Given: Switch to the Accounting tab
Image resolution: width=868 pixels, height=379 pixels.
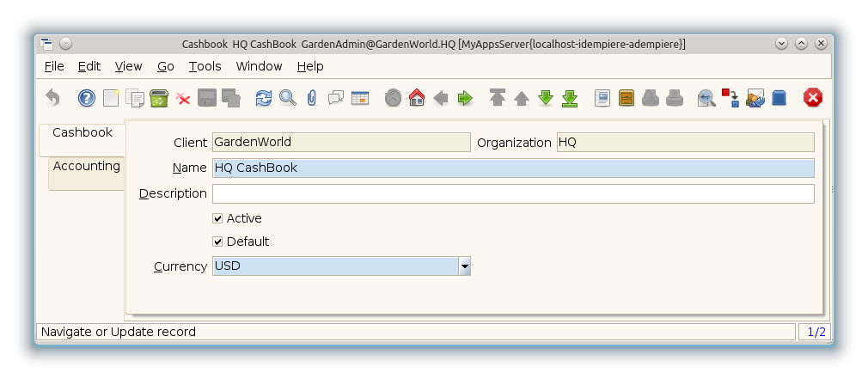Looking at the screenshot, I should click(x=86, y=167).
